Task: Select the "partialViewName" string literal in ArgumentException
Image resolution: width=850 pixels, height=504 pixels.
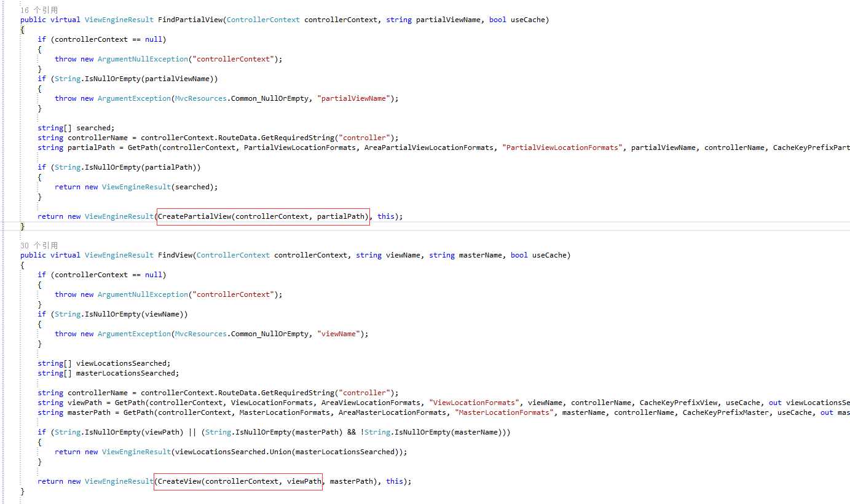Action: tap(353, 98)
